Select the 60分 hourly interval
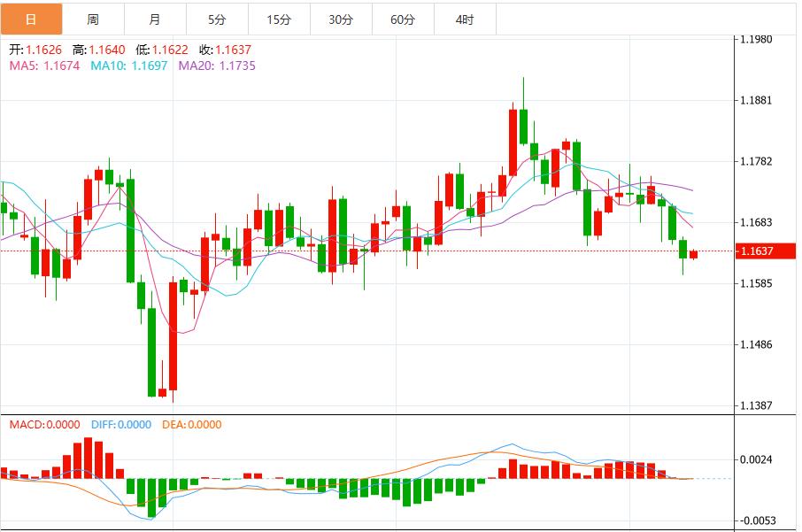This screenshot has width=802, height=532. click(x=401, y=17)
